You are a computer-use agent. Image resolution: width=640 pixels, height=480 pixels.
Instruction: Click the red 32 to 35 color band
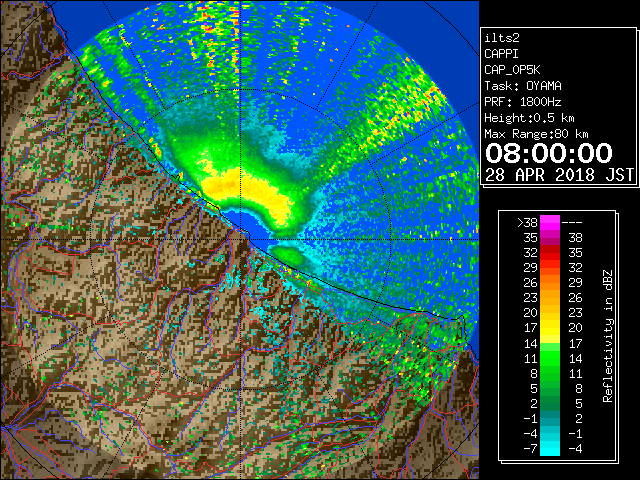(x=550, y=253)
